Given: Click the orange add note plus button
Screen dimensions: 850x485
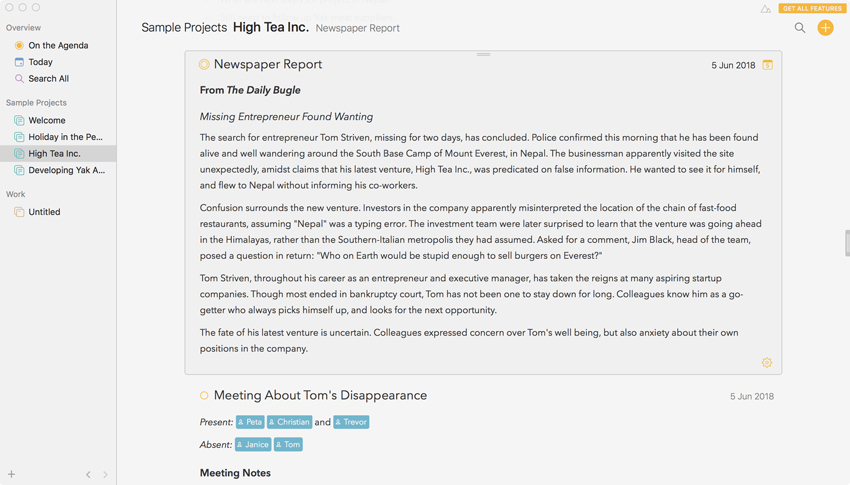Looking at the screenshot, I should [x=825, y=28].
